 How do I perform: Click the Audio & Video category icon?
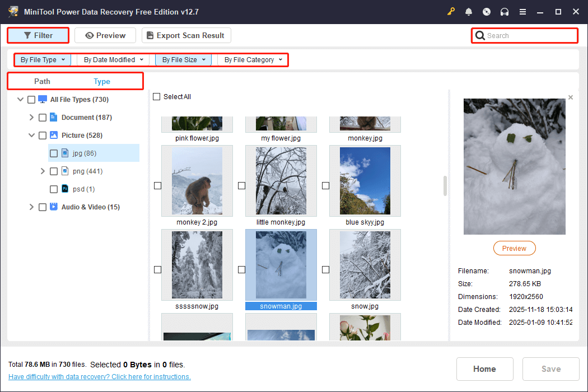tap(54, 207)
